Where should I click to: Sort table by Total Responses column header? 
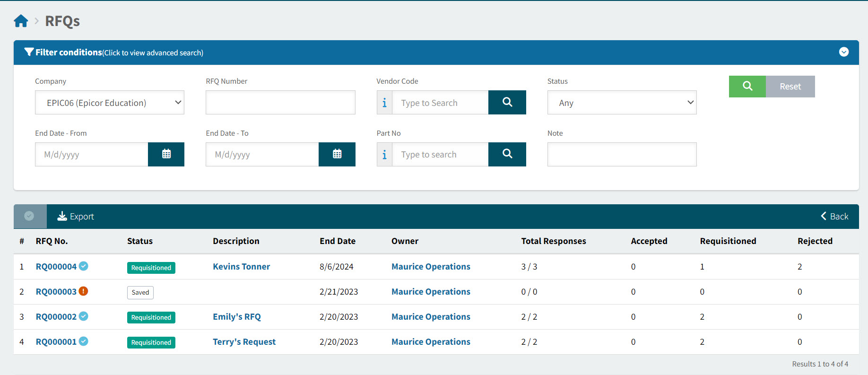pyautogui.click(x=553, y=241)
